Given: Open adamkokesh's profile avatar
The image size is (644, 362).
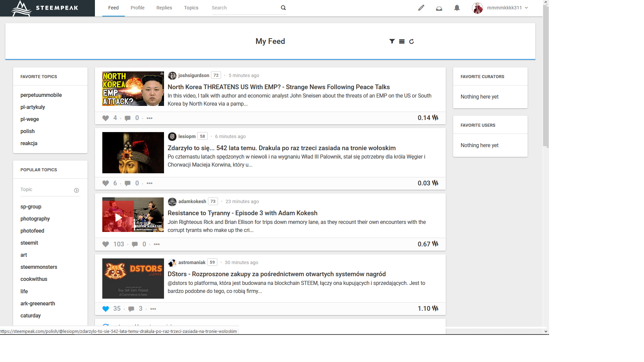Looking at the screenshot, I should coord(172,201).
